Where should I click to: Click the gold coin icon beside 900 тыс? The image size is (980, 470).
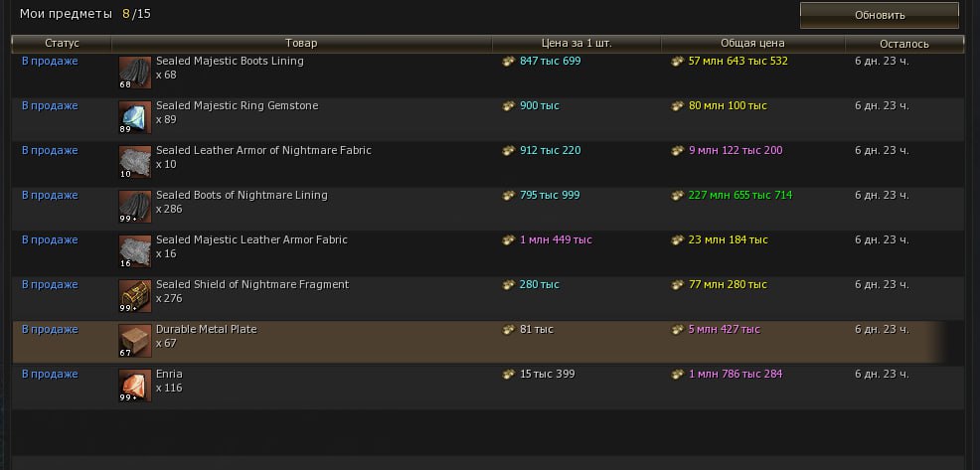509,106
